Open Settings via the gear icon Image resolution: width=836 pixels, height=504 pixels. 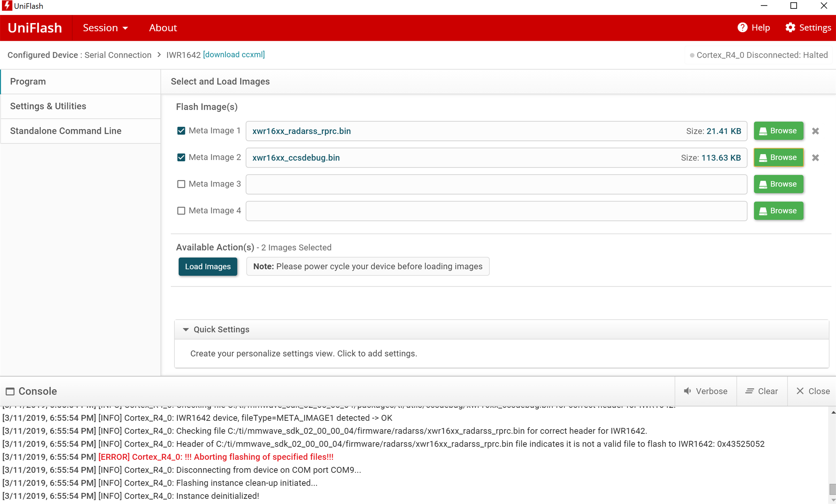[x=790, y=28]
